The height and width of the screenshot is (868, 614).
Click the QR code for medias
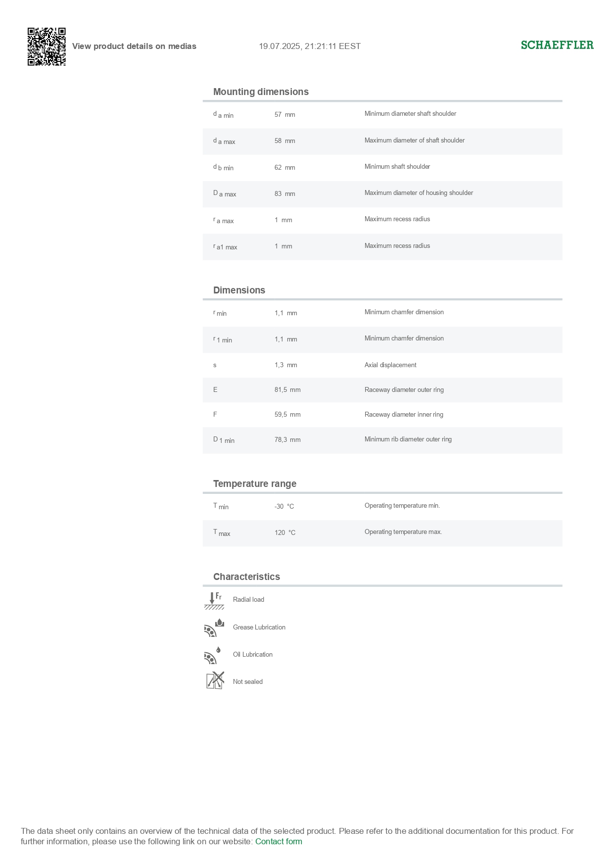[47, 47]
